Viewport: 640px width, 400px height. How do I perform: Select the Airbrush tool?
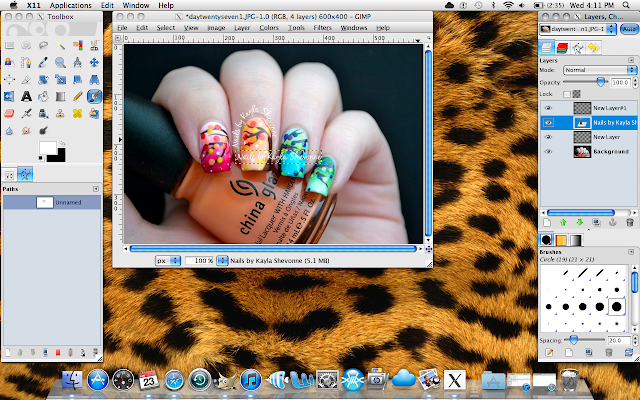(26, 113)
